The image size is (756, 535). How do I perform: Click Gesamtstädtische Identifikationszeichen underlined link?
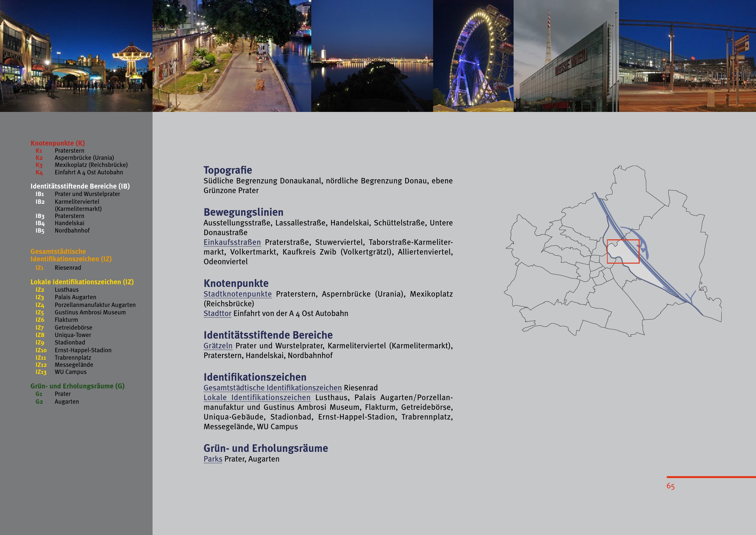click(x=272, y=388)
